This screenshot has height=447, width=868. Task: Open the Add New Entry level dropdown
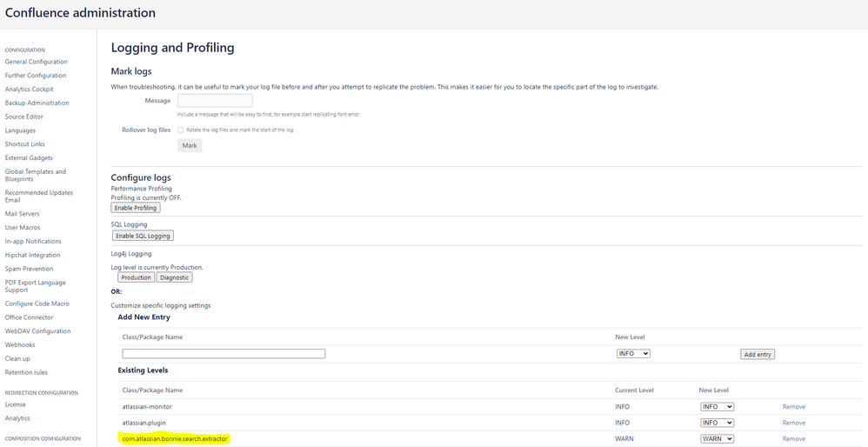633,354
